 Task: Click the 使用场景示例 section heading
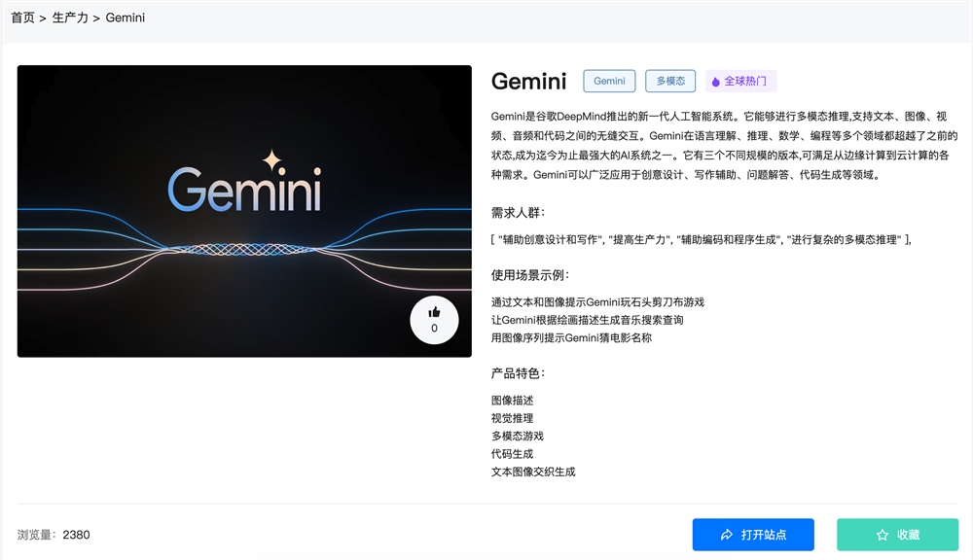(530, 275)
